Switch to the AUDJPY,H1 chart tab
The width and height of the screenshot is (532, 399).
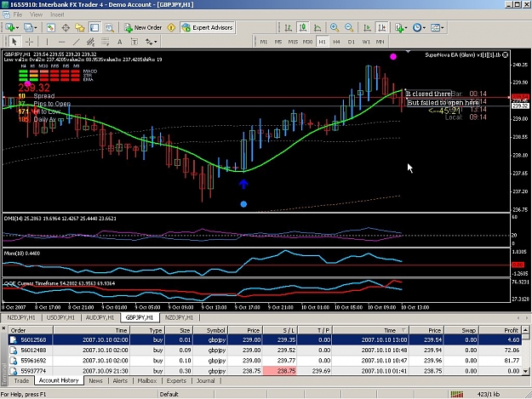click(100, 317)
